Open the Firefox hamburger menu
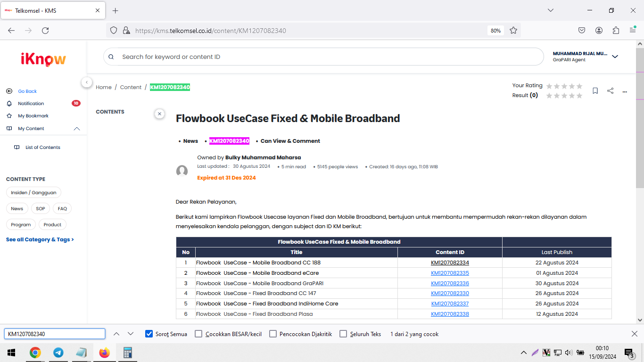This screenshot has width=644, height=362. click(x=633, y=30)
